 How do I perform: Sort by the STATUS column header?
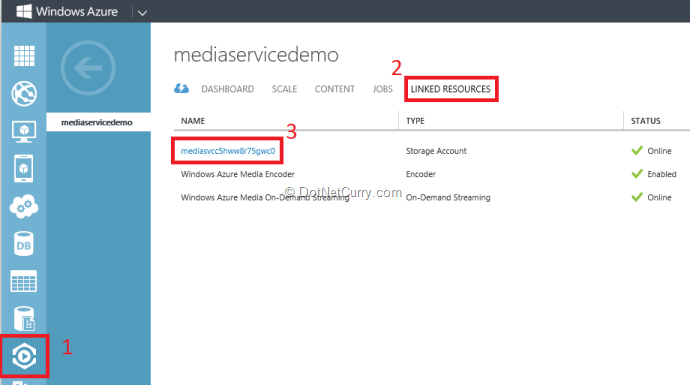[646, 121]
